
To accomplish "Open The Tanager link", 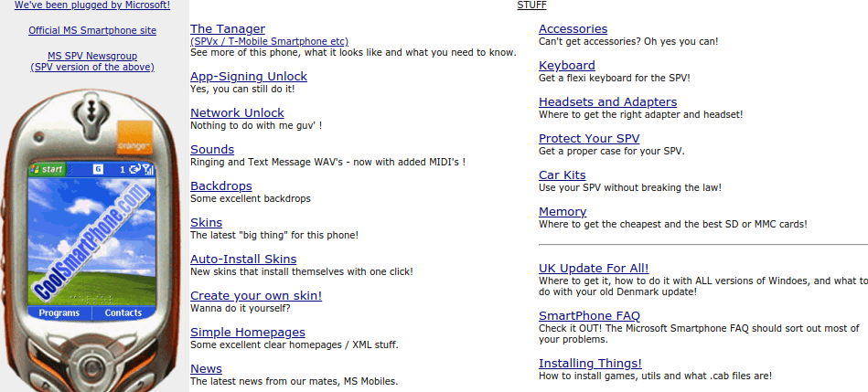I will point(228,28).
